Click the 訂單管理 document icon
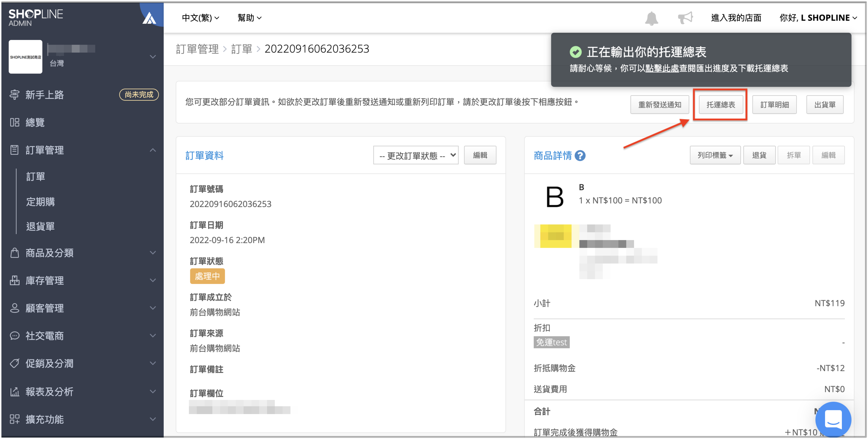 pos(14,150)
